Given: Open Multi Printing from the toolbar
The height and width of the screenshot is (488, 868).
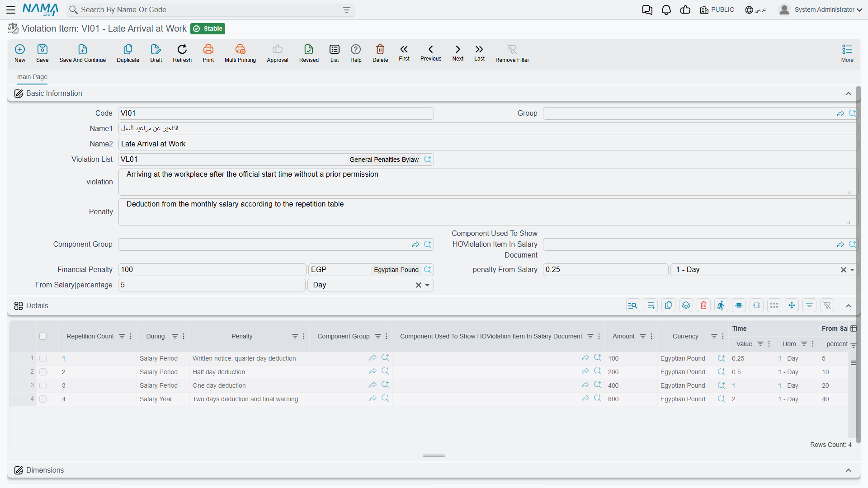Looking at the screenshot, I should point(240,53).
